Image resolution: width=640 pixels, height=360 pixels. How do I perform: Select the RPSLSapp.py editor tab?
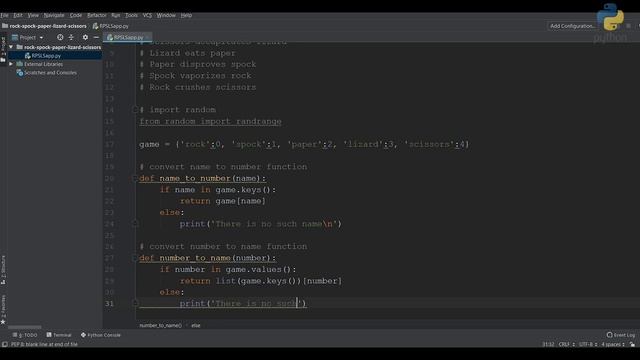[x=126, y=37]
